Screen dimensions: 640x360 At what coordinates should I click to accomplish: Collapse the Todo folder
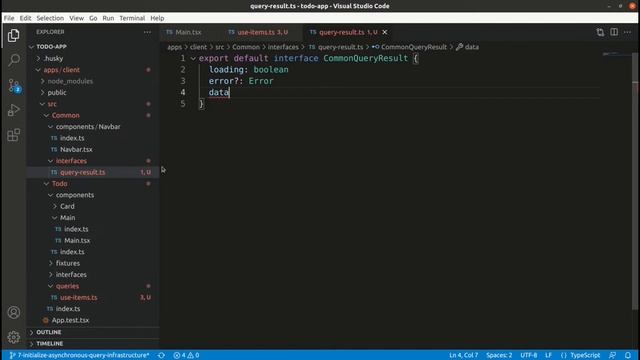59,184
